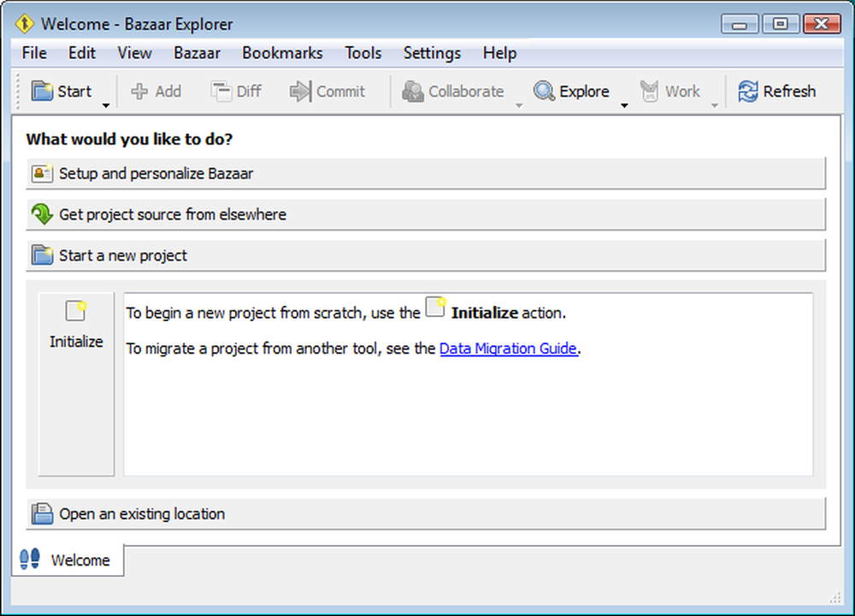Follow the Data Migration Guide link

508,348
